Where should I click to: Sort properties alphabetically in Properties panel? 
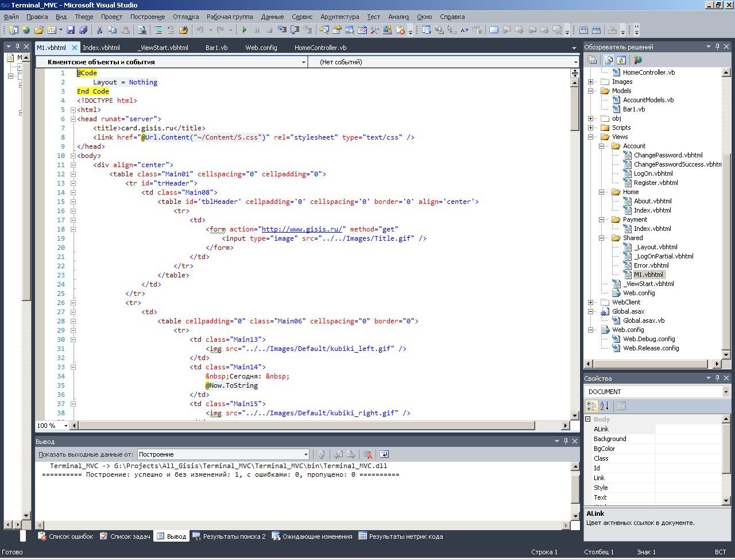(604, 406)
